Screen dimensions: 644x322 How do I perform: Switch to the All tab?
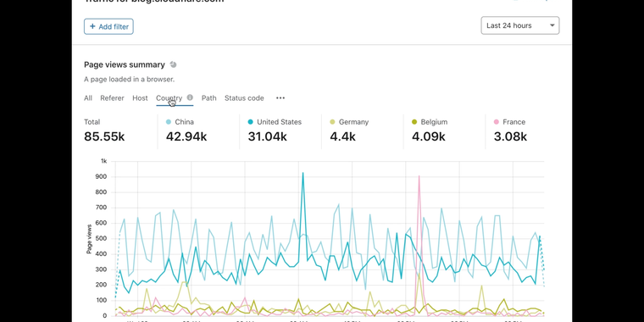88,98
